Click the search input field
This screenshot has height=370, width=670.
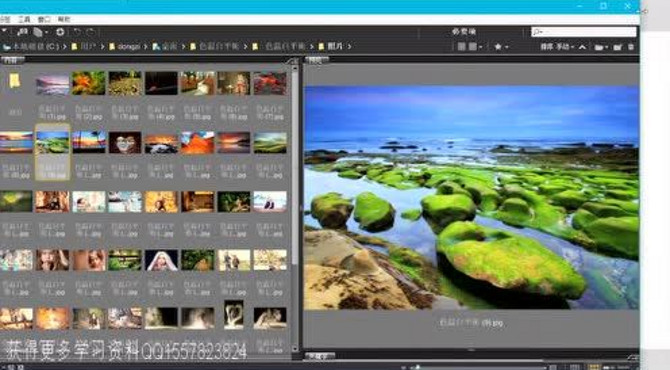pos(584,32)
